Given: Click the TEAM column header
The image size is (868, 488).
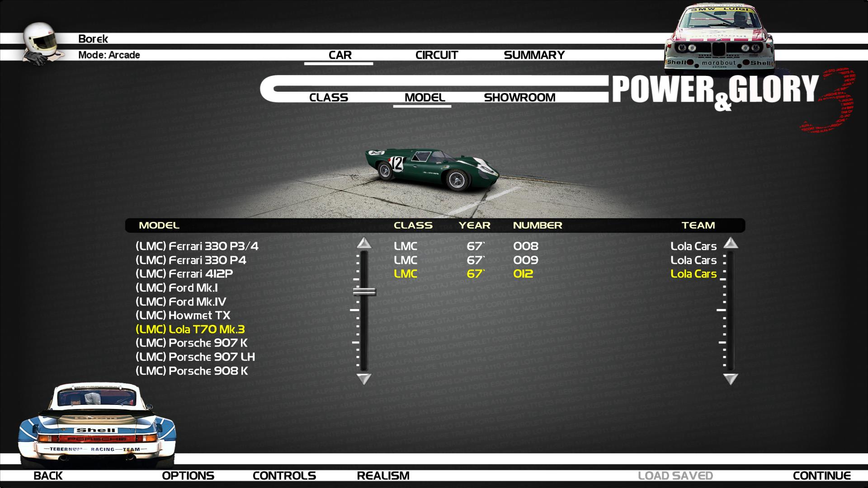Looking at the screenshot, I should (698, 225).
